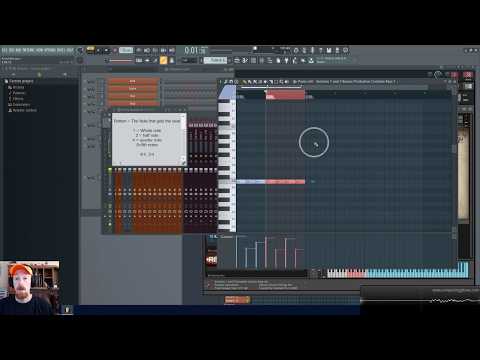Open the Browser options menu arrow
This screenshot has width=480, height=360.
pyautogui.click(x=3, y=69)
